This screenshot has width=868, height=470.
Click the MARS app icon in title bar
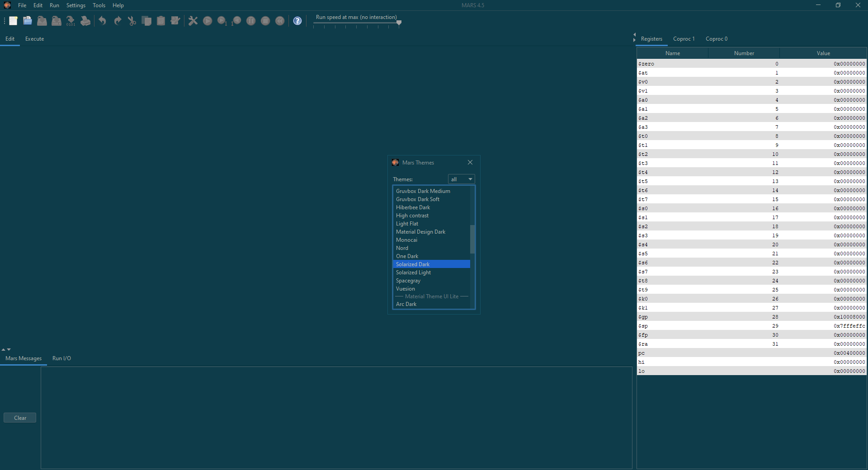click(x=7, y=5)
